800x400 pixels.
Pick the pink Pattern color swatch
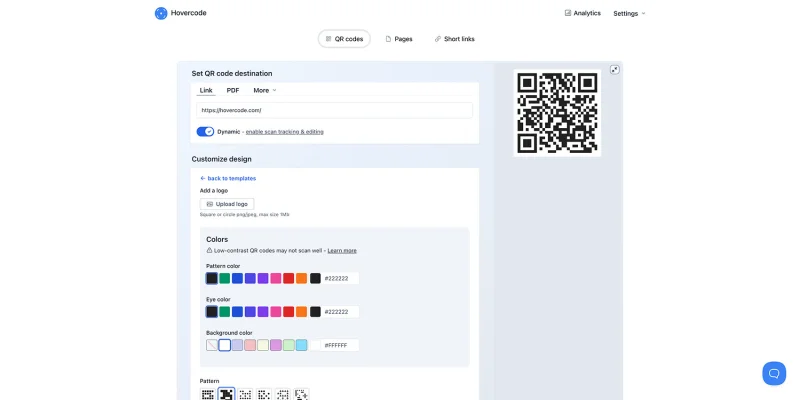coord(276,278)
